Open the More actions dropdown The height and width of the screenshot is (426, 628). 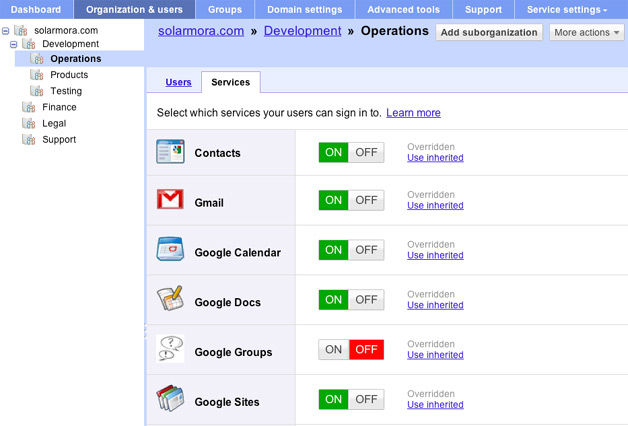pos(586,32)
